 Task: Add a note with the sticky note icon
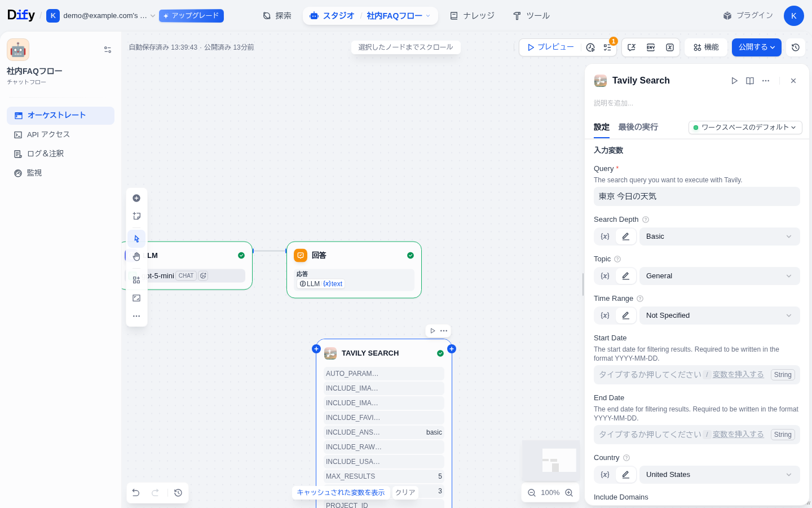click(x=136, y=216)
